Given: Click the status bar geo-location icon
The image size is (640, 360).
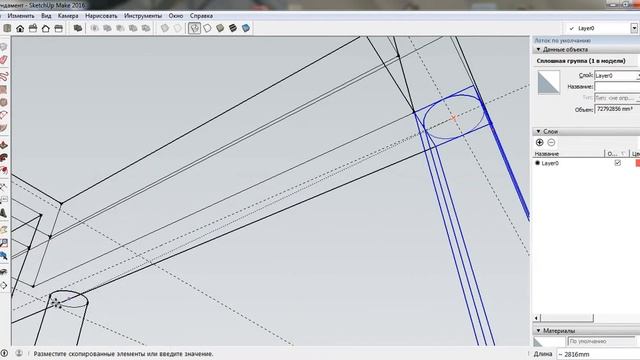Looking at the screenshot, I should pos(4,353).
